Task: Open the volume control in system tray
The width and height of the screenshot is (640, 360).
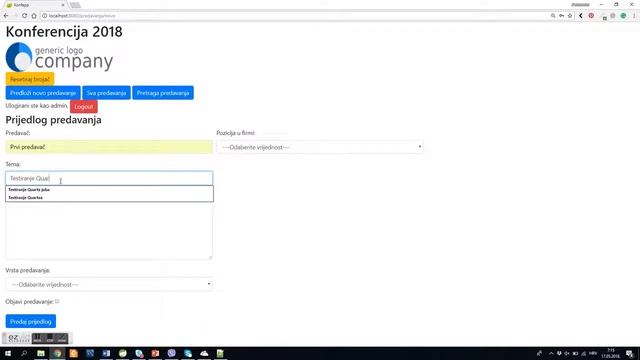Action: click(x=567, y=353)
